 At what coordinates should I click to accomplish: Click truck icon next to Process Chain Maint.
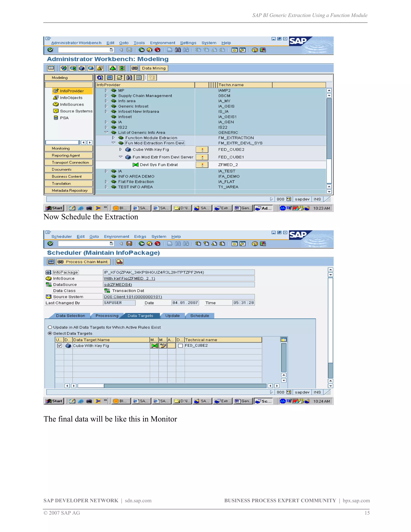click(119, 262)
